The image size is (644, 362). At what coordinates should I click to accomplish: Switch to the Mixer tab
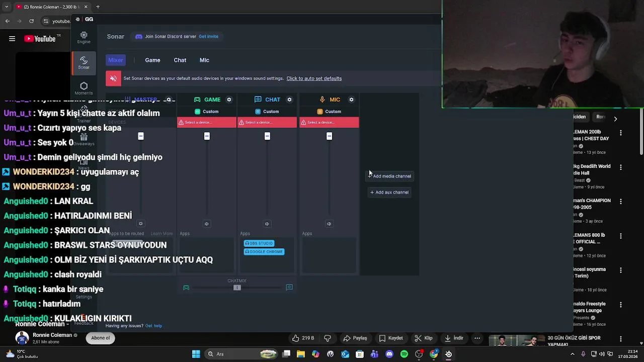click(116, 60)
